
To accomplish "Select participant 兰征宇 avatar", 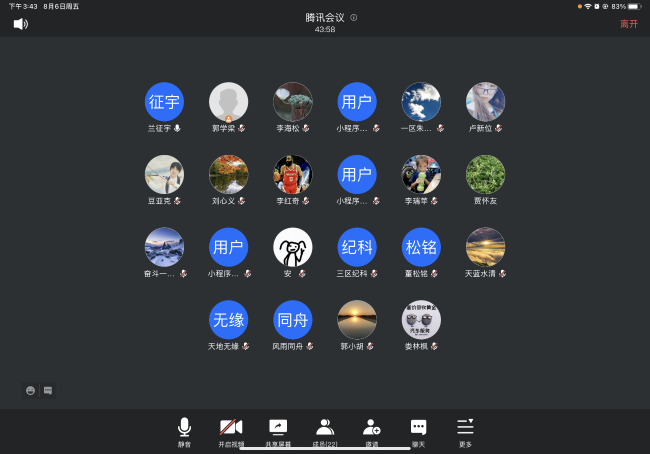I will [164, 102].
